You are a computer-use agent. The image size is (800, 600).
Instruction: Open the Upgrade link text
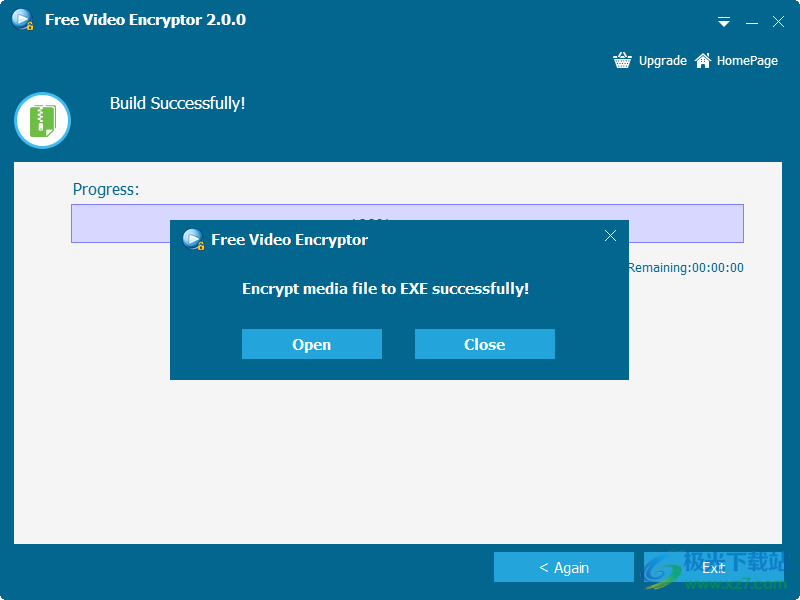click(662, 60)
